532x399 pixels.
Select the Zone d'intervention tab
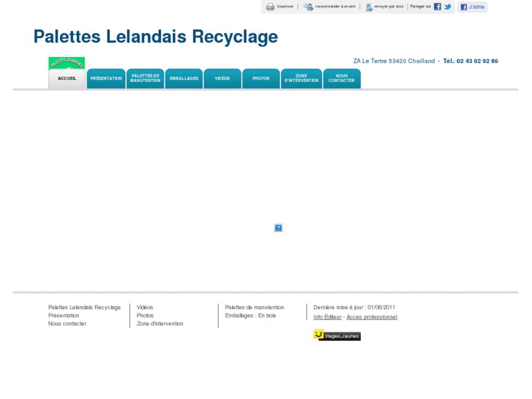[301, 78]
